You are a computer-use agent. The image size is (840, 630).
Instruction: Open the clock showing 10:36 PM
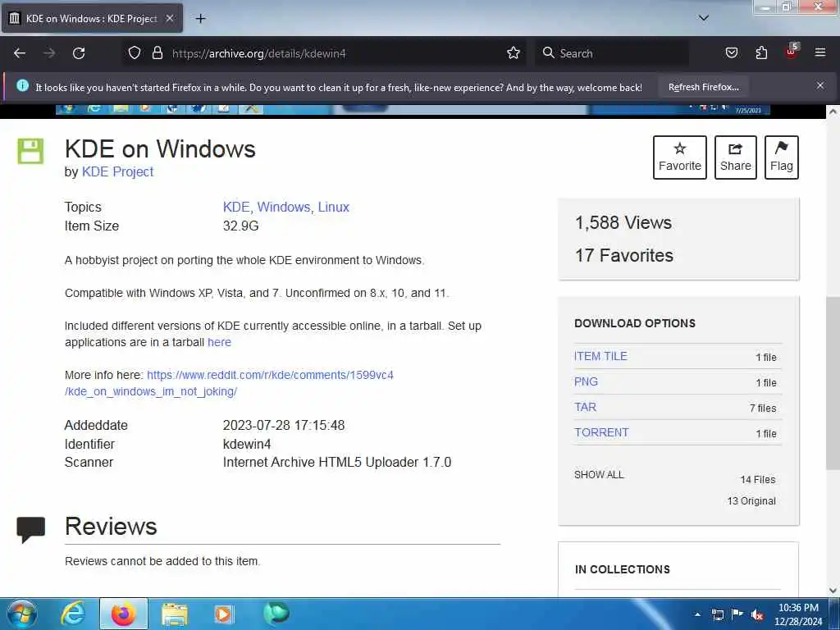click(798, 614)
